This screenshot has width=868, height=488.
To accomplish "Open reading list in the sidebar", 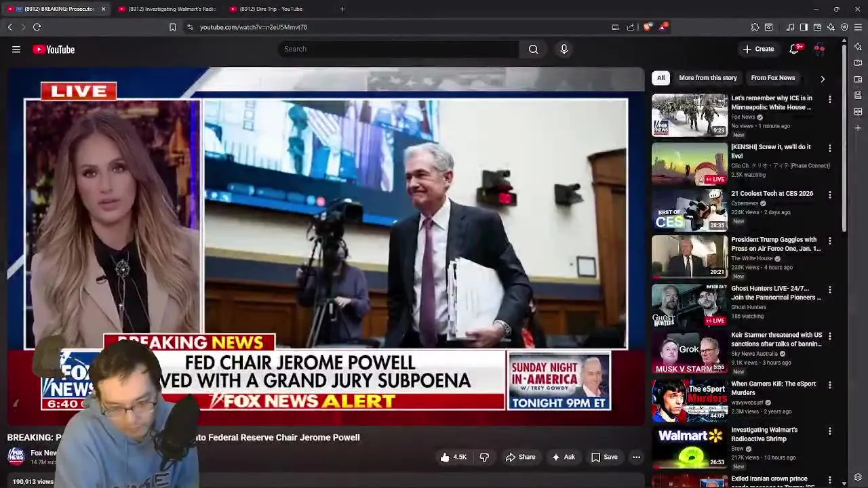I will 858,112.
